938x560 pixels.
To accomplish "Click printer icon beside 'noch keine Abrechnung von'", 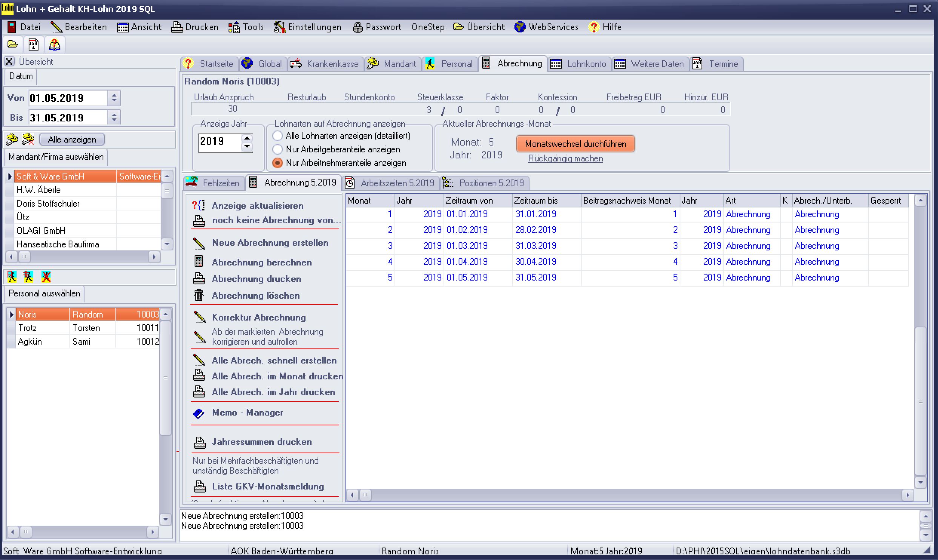I will [199, 221].
